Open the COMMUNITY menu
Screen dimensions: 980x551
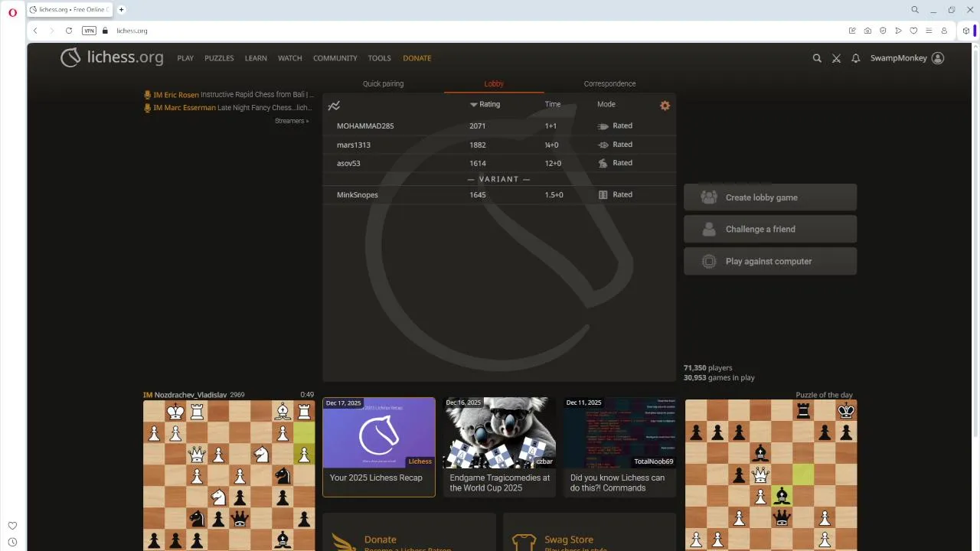tap(335, 58)
